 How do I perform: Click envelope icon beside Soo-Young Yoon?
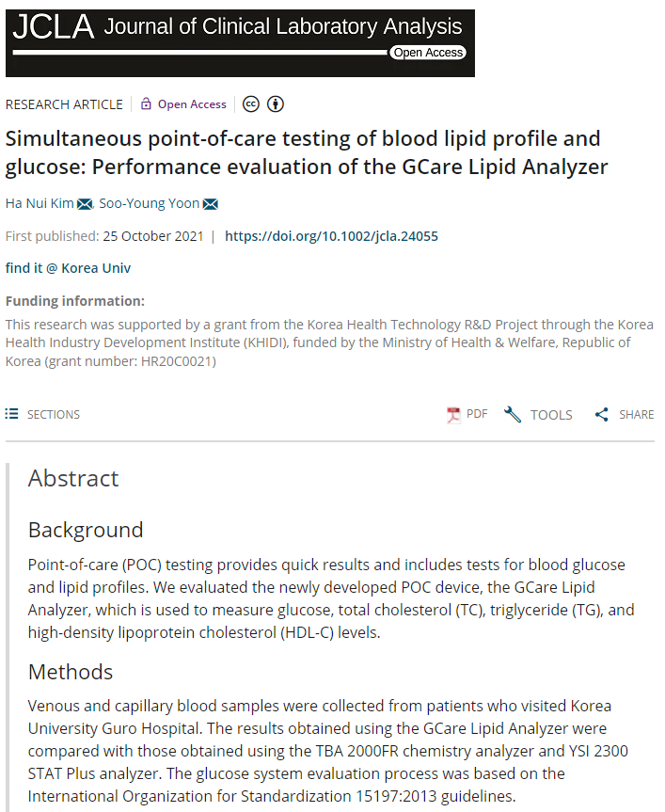click(211, 204)
